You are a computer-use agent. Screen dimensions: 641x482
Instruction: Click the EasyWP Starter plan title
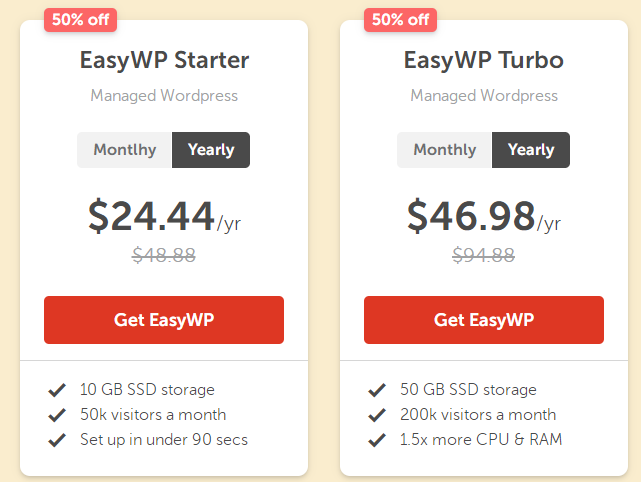tap(164, 60)
